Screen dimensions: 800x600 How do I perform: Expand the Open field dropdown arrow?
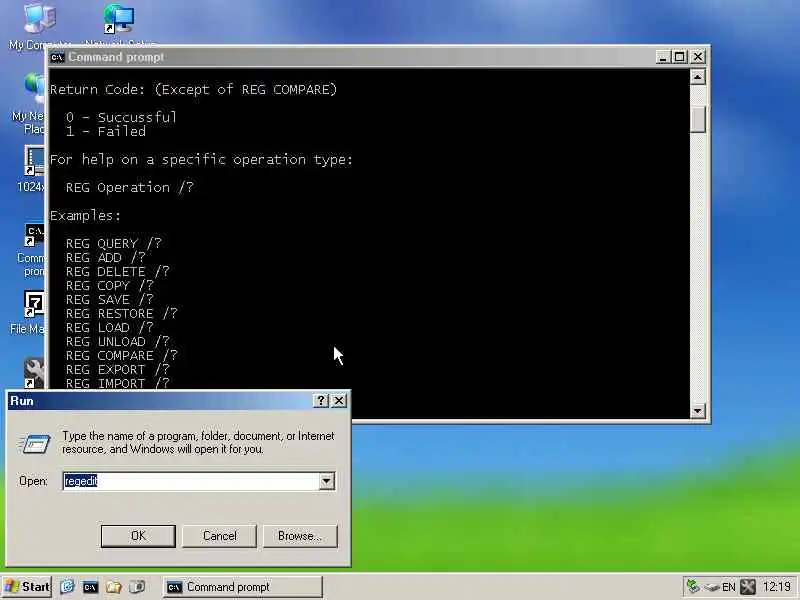coord(327,481)
